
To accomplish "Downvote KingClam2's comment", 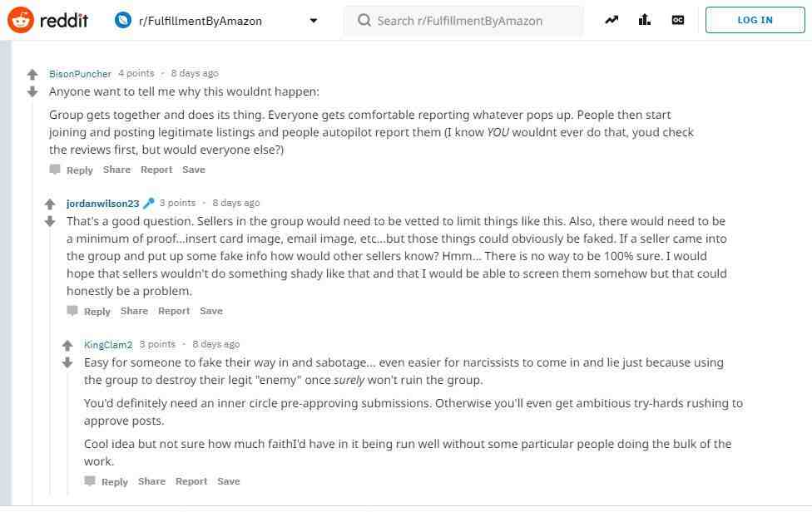I will point(67,363).
